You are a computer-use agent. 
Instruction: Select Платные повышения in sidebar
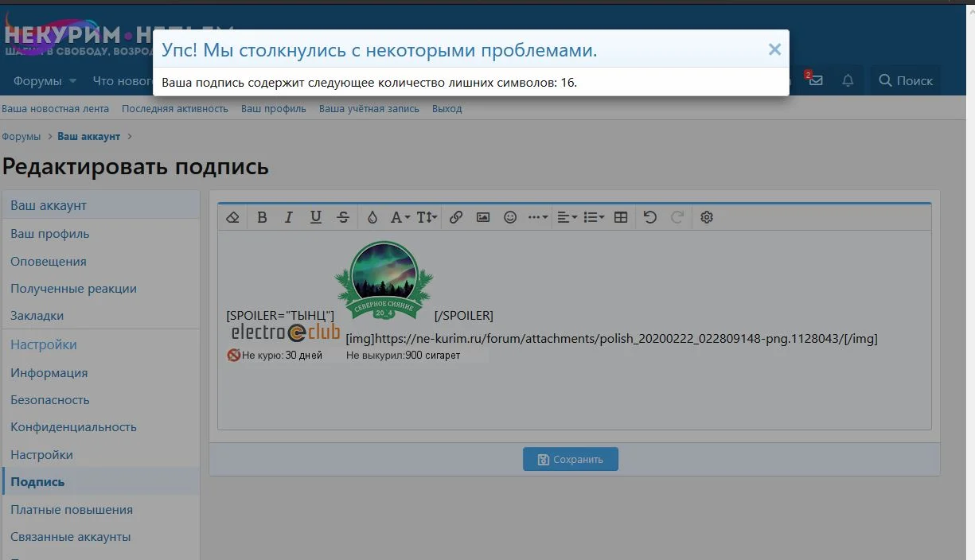tap(101, 510)
